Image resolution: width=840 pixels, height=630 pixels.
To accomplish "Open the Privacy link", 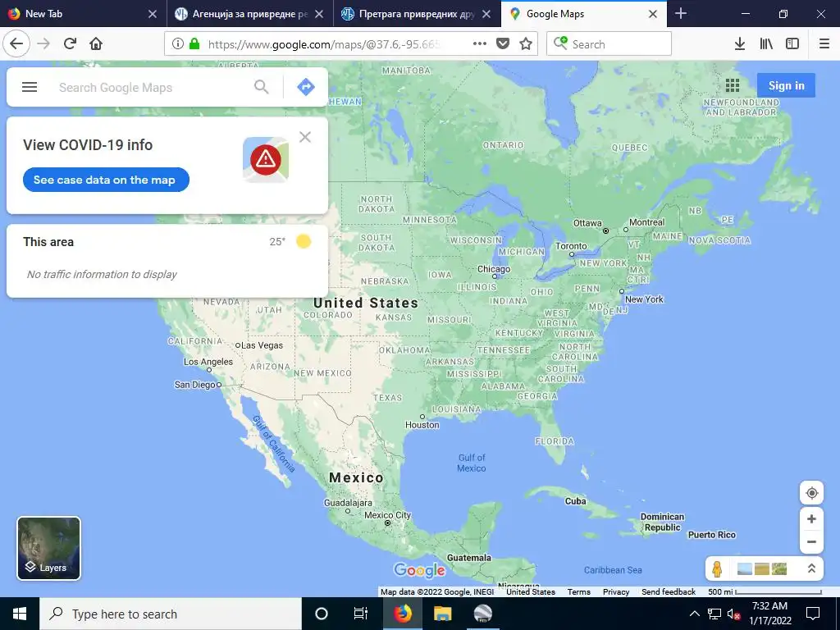I will click(616, 592).
